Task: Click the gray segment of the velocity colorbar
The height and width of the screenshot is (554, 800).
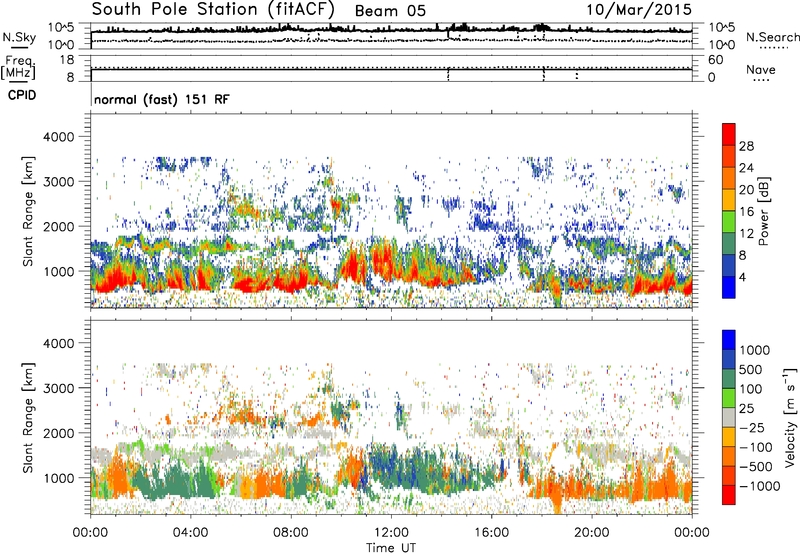Action: point(729,417)
